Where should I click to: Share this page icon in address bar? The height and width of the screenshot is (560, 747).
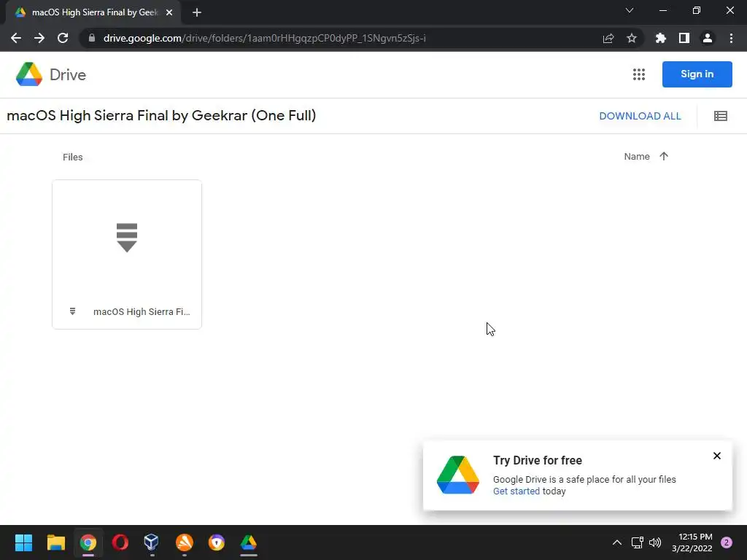click(x=608, y=38)
